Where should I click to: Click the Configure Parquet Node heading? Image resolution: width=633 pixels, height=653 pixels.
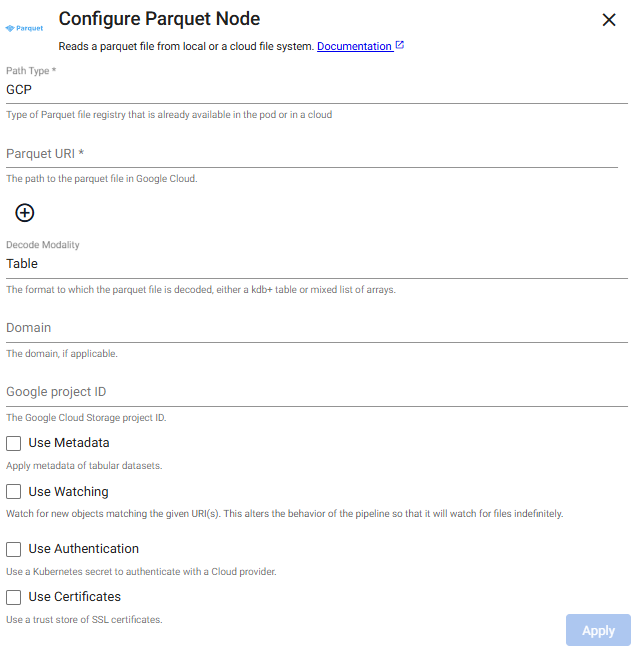click(159, 19)
